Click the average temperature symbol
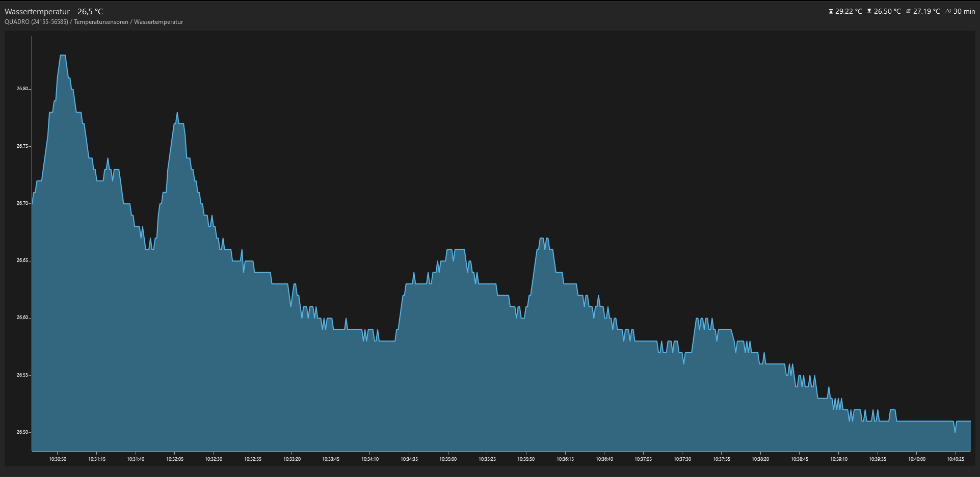 pyautogui.click(x=908, y=11)
